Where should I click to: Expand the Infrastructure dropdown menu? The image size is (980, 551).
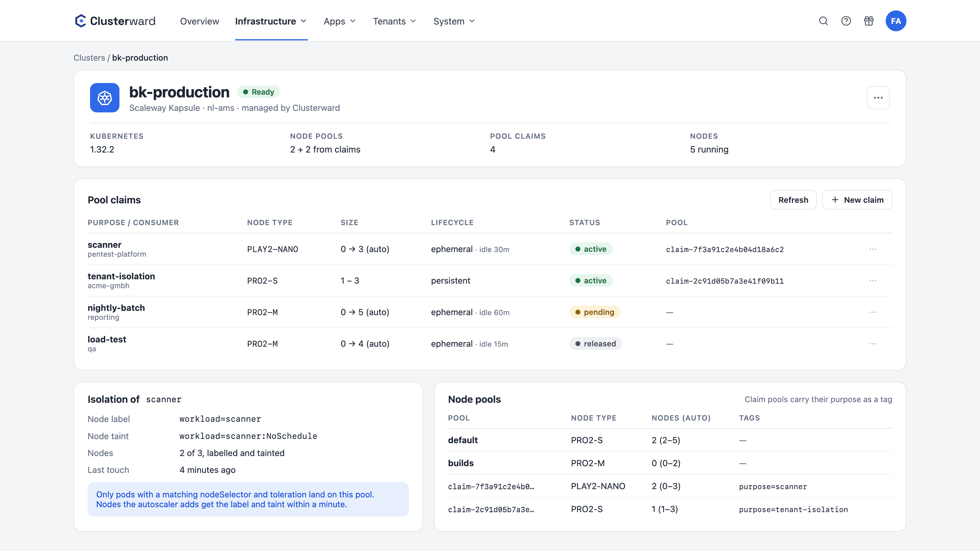pyautogui.click(x=271, y=21)
